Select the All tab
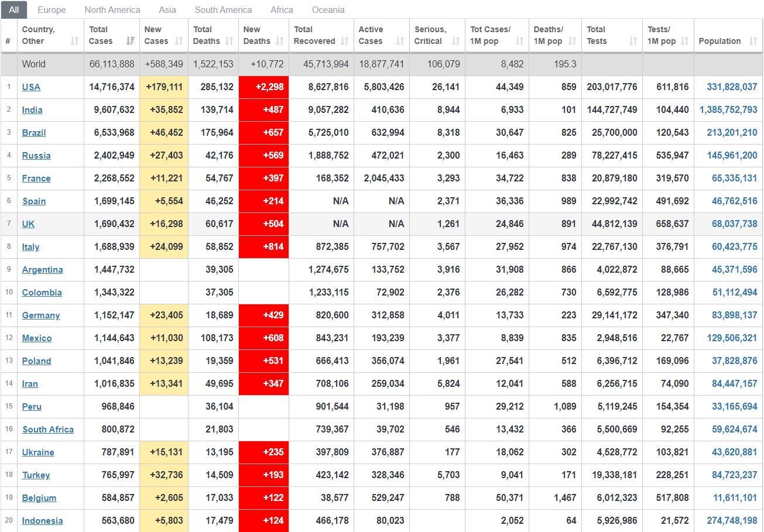Viewport: 764px width, 532px height. click(14, 9)
